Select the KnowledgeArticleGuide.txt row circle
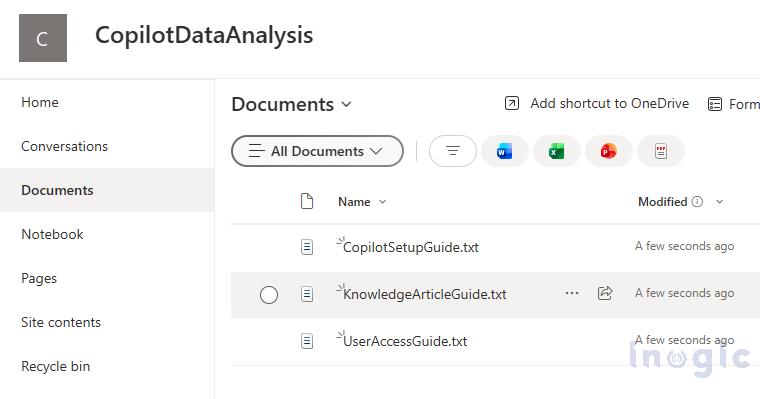Viewport: 760px width, 399px height. point(269,294)
